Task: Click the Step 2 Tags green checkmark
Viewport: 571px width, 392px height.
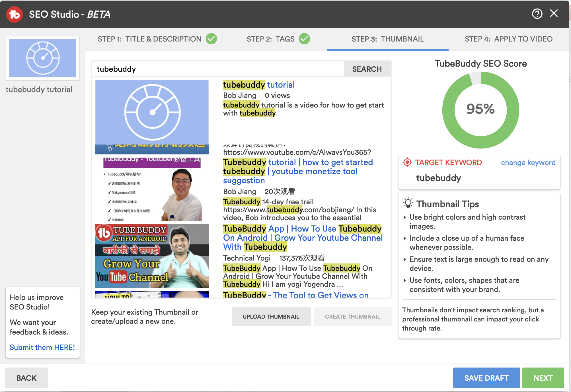Action: (304, 39)
